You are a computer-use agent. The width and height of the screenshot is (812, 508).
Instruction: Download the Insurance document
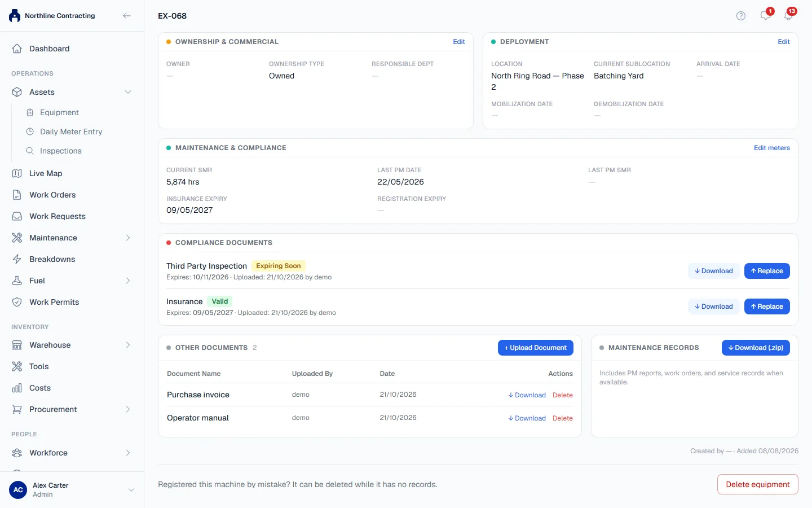point(714,306)
